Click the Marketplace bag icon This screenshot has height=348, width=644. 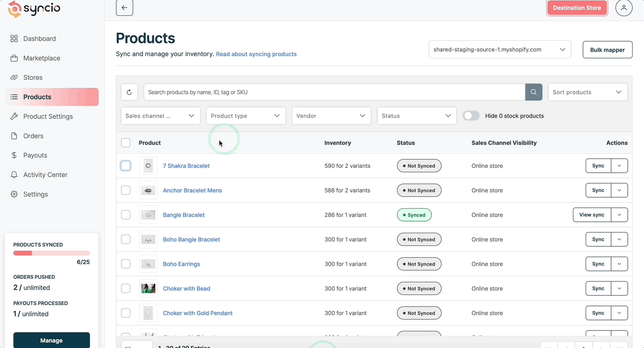(14, 58)
